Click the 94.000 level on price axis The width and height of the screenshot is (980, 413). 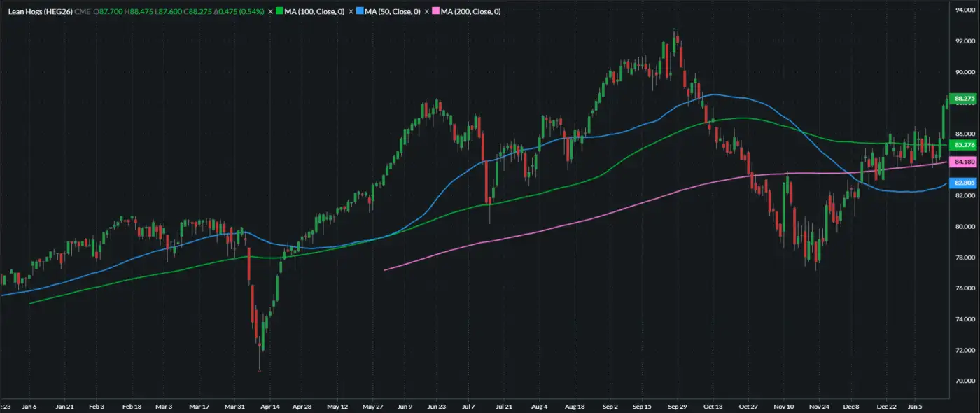(x=965, y=10)
